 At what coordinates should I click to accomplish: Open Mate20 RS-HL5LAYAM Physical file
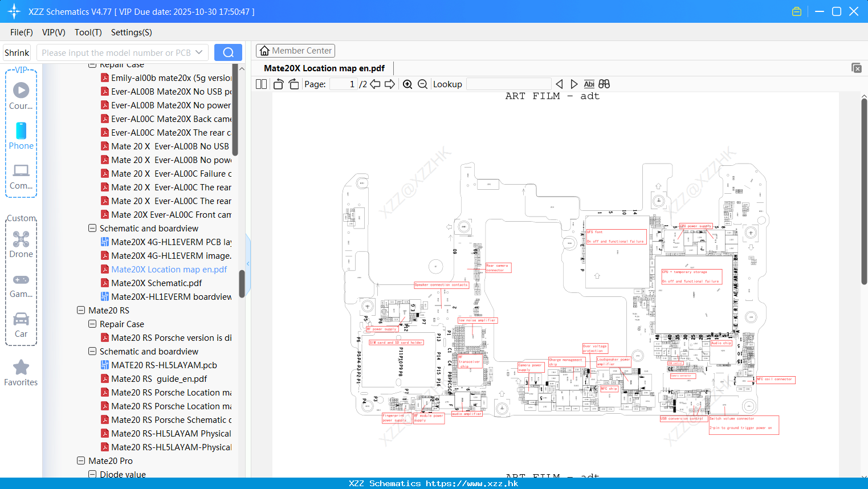pyautogui.click(x=166, y=433)
